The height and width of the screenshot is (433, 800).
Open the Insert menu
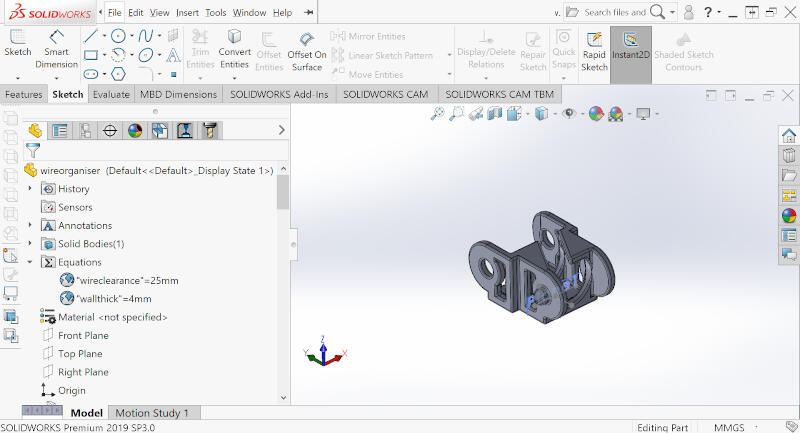click(187, 13)
